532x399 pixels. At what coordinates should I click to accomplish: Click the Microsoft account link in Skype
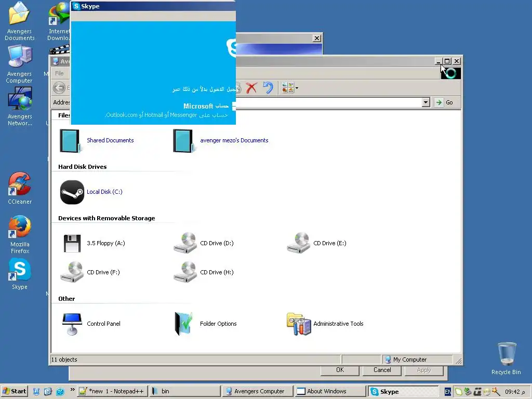[x=206, y=106]
